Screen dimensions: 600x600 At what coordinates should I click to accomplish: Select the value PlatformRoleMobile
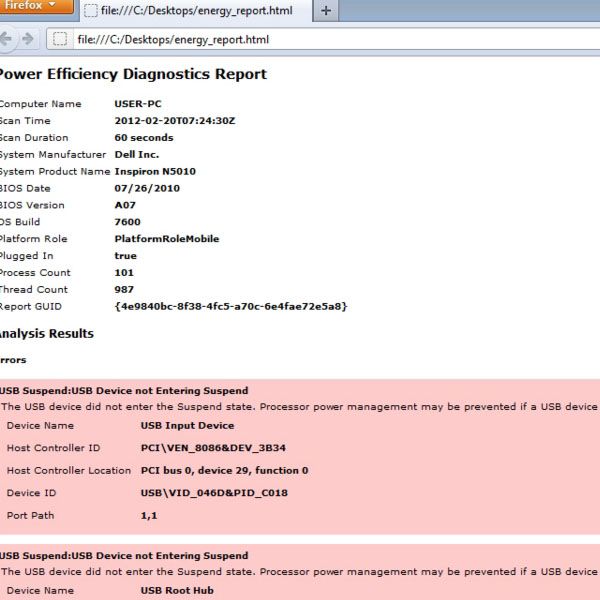(x=167, y=239)
